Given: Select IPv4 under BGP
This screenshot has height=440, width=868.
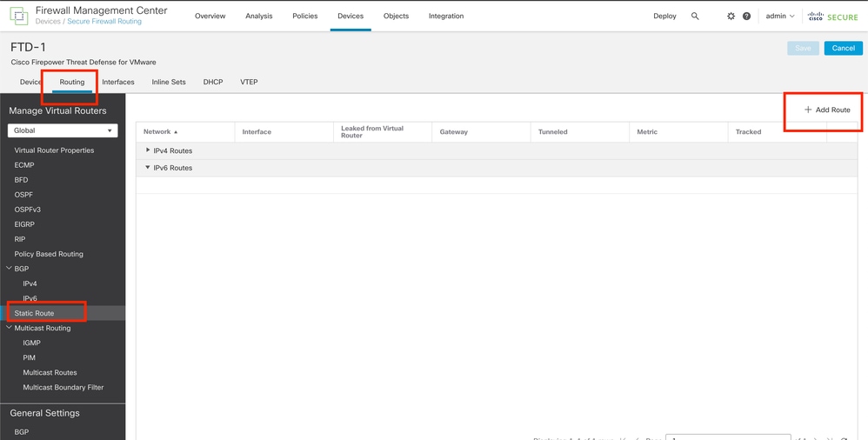Looking at the screenshot, I should 30,283.
